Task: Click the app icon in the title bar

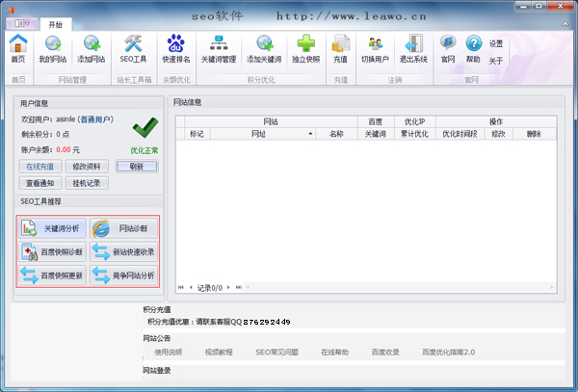Action: pos(11,10)
